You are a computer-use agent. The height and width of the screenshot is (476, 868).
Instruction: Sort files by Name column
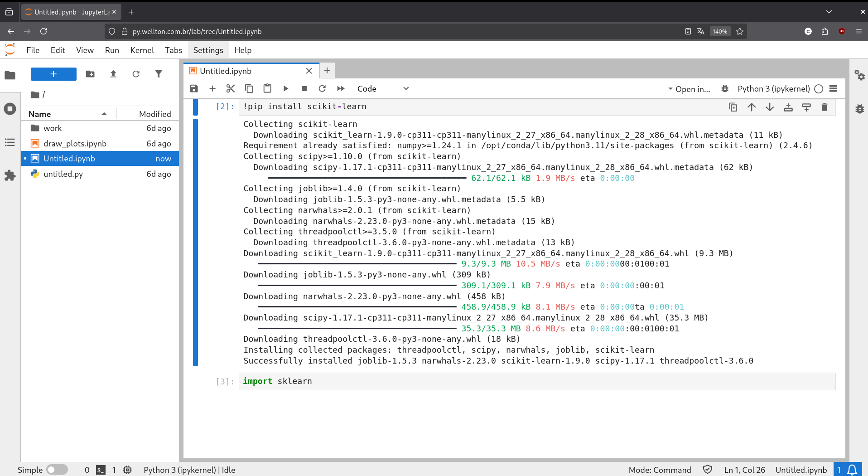[68, 114]
